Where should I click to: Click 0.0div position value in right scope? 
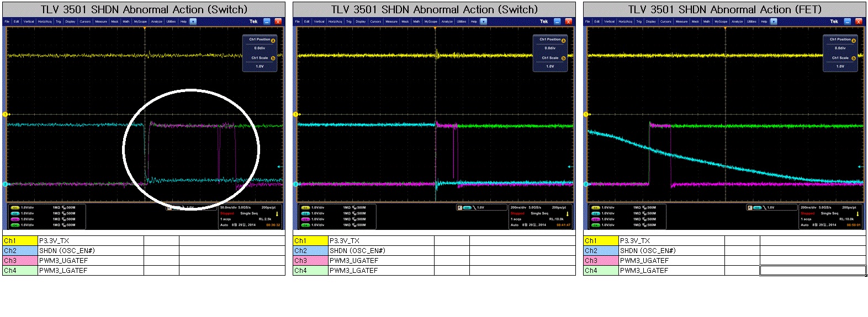tap(840, 48)
